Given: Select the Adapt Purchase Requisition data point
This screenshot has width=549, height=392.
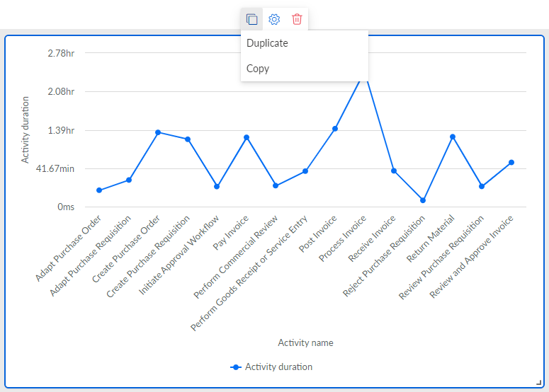Looking at the screenshot, I should point(129,180).
